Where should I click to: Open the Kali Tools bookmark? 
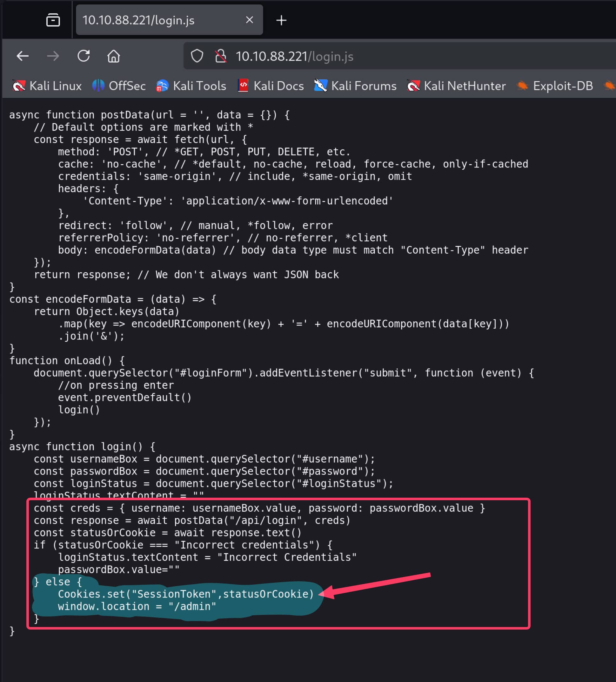click(191, 86)
